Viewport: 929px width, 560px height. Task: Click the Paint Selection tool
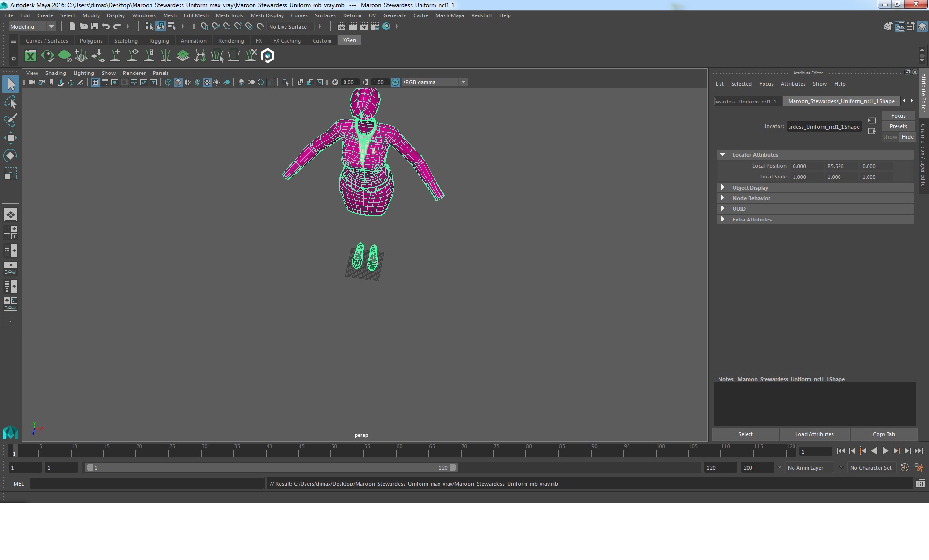pyautogui.click(x=10, y=120)
